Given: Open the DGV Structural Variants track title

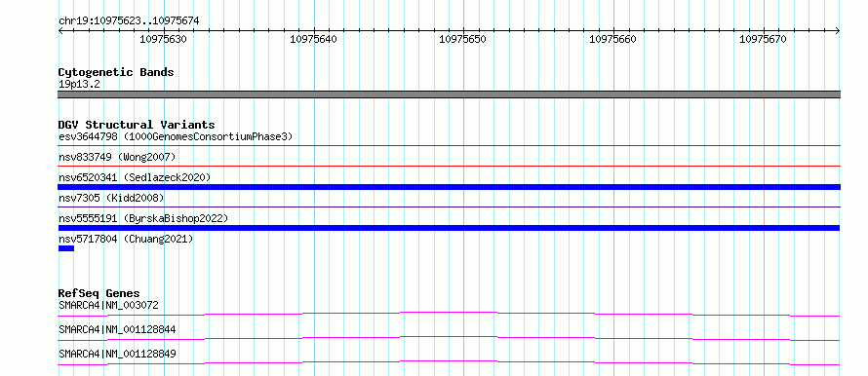Looking at the screenshot, I should coord(137,125).
